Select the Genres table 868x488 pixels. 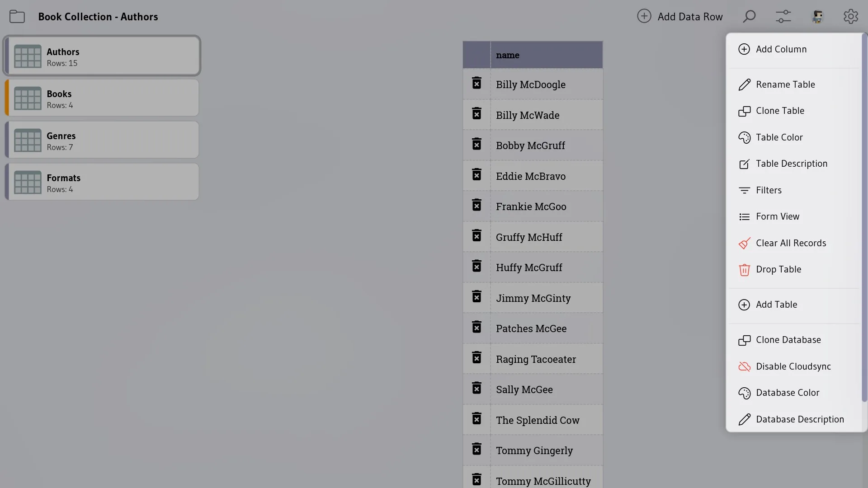pos(102,140)
